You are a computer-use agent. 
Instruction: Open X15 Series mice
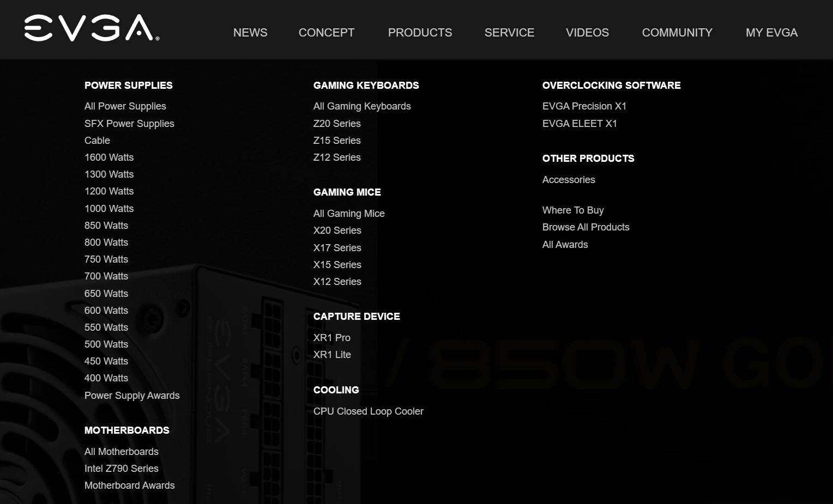point(337,265)
